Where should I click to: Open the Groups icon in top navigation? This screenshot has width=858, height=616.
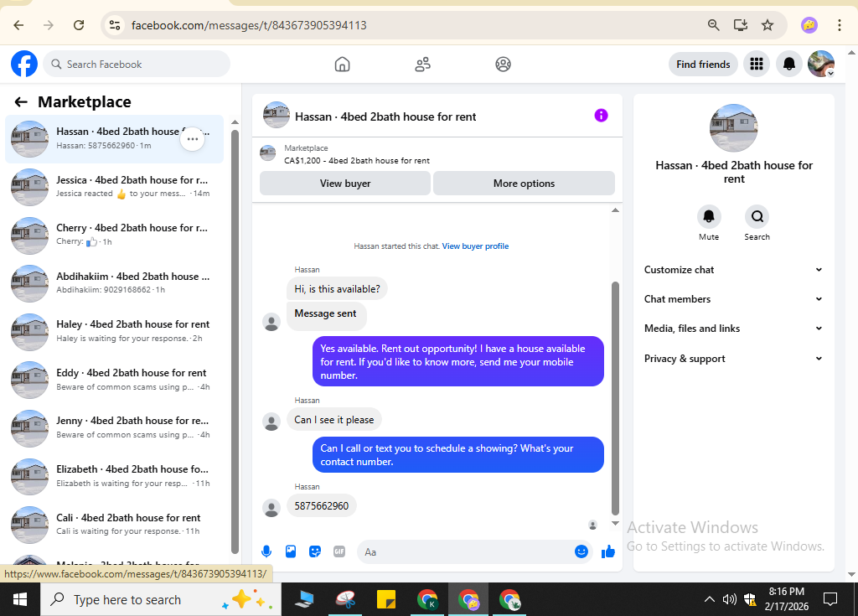tap(503, 64)
